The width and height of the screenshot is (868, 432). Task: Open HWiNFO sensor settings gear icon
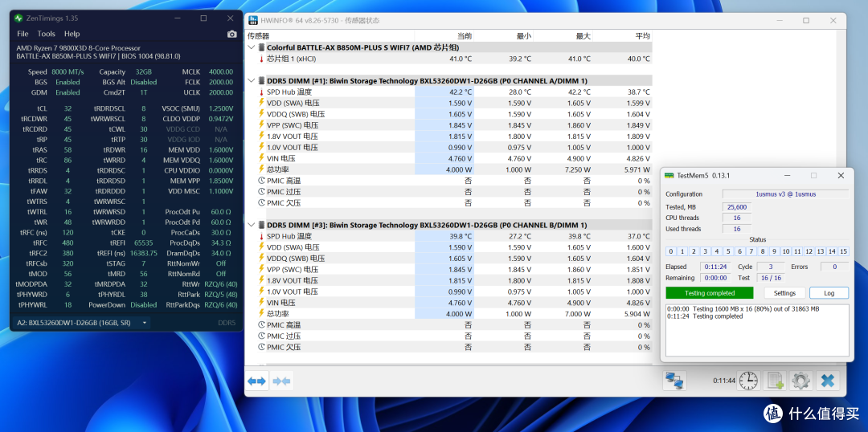801,381
